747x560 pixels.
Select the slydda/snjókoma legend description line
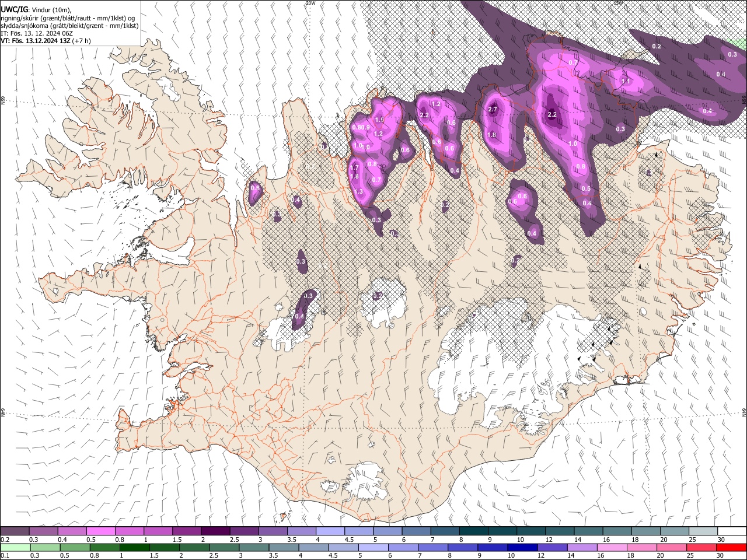pos(69,26)
